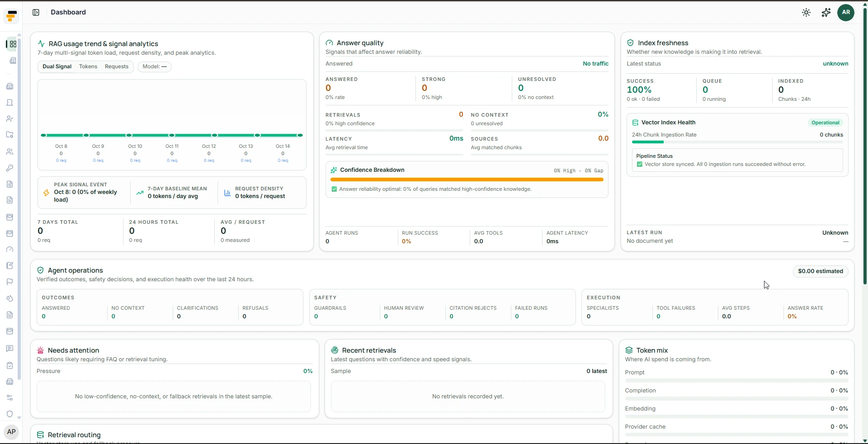Click the "Embedding" row label in Token mix
The image size is (868, 444).
(x=640, y=409)
